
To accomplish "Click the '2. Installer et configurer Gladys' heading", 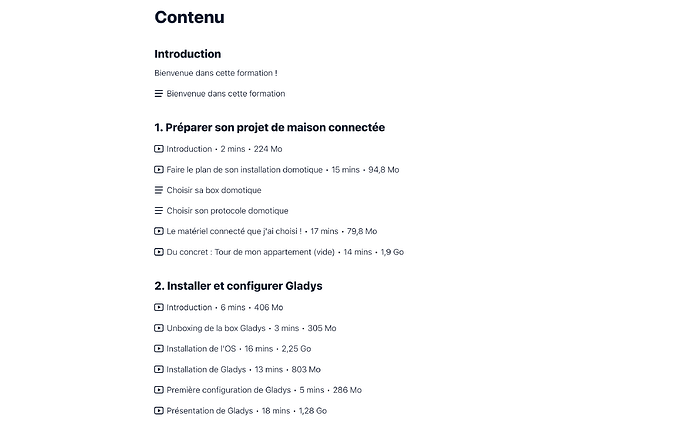I will pos(238,286).
